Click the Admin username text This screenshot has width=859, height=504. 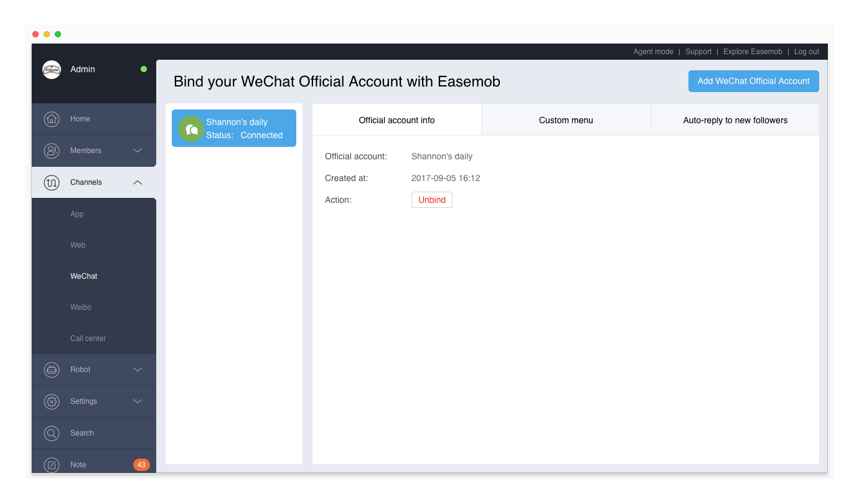click(x=83, y=69)
